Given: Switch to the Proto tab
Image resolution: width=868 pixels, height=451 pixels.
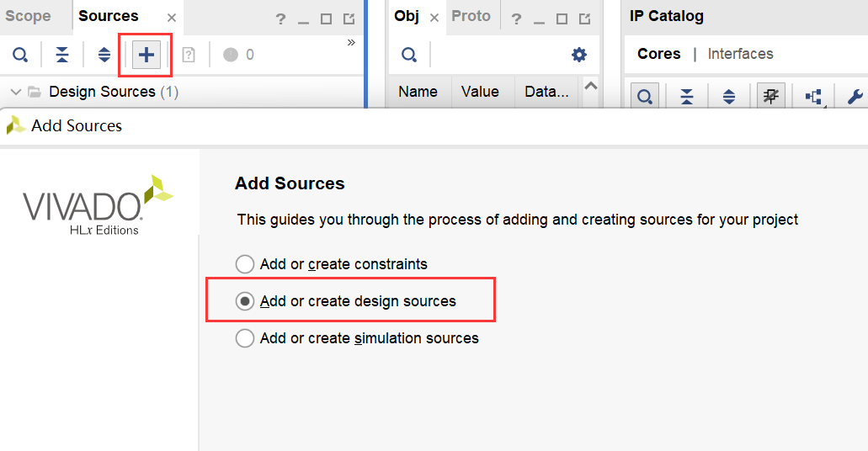Looking at the screenshot, I should (x=471, y=16).
